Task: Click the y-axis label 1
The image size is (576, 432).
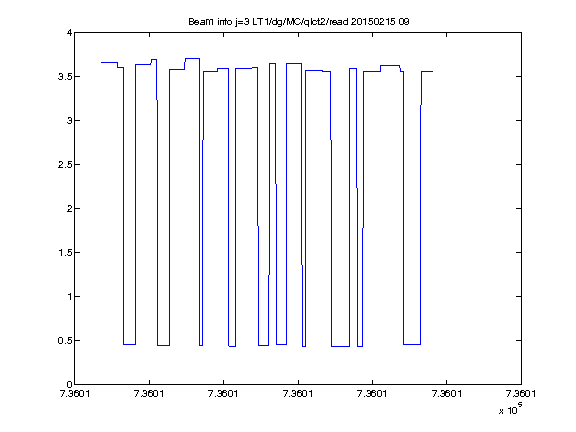Action: 69,297
